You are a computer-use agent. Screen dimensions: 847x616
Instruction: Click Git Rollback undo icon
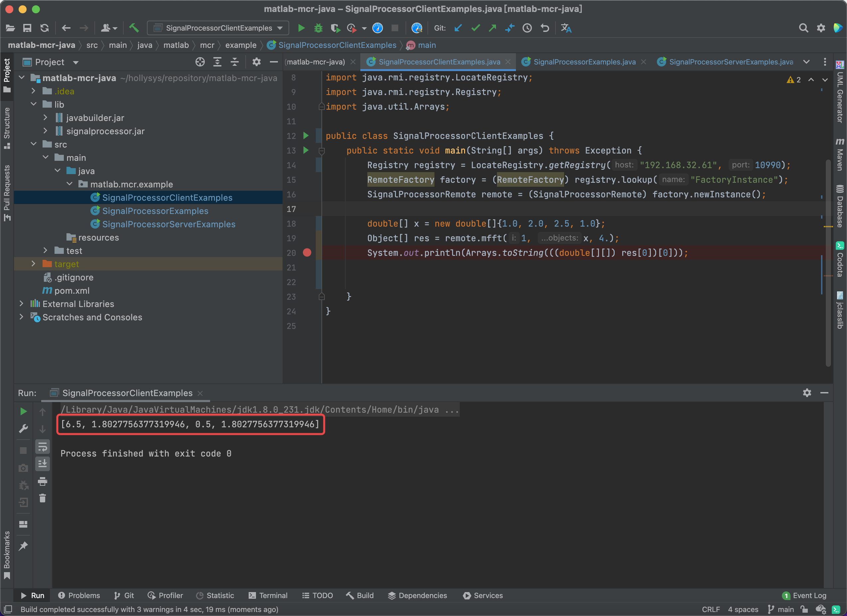click(544, 28)
